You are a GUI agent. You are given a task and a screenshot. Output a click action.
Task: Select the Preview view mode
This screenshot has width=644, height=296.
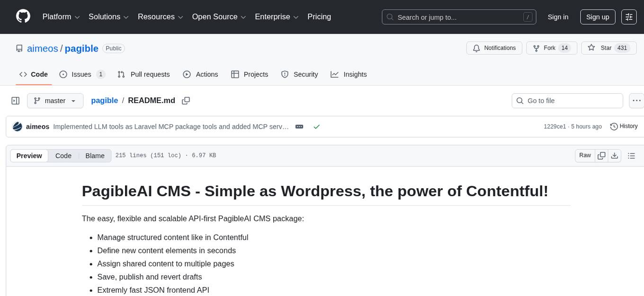(x=29, y=156)
